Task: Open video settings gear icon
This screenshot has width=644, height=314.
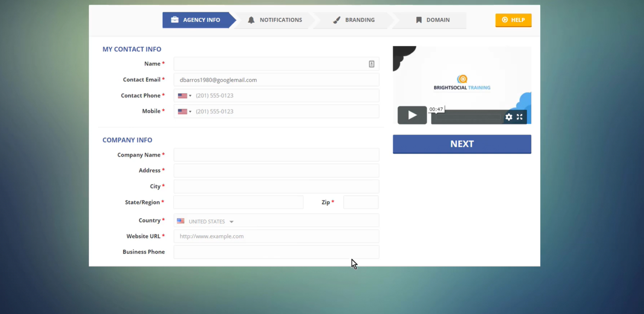Action: [509, 117]
